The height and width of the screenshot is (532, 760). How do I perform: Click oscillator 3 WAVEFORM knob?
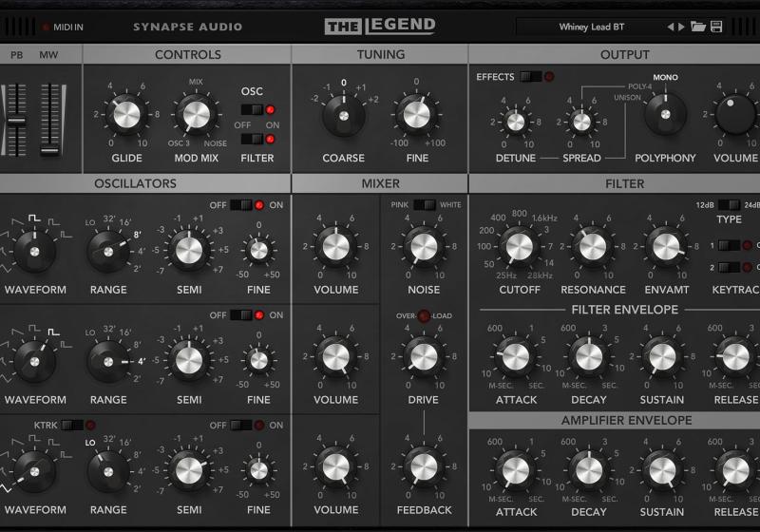[x=34, y=471]
